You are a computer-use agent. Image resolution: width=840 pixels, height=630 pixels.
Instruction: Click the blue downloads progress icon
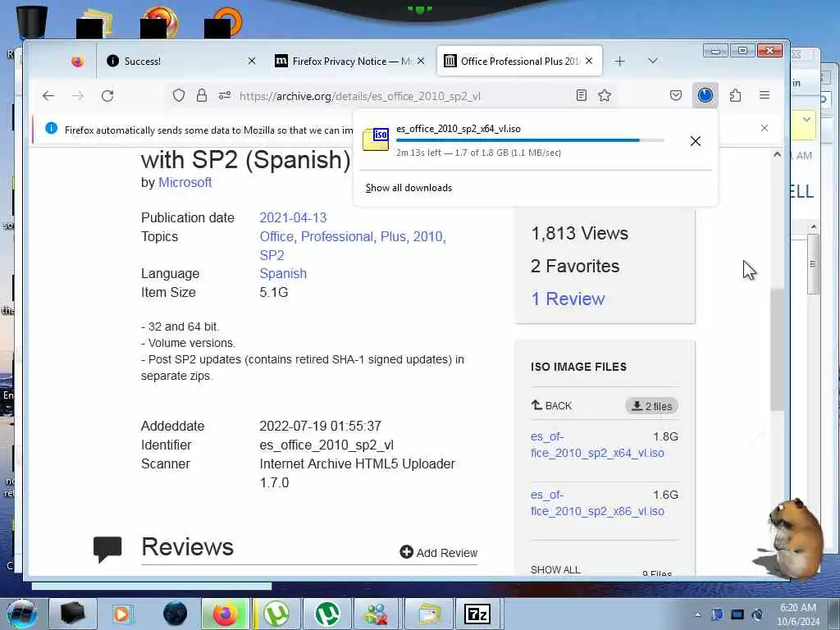click(705, 96)
